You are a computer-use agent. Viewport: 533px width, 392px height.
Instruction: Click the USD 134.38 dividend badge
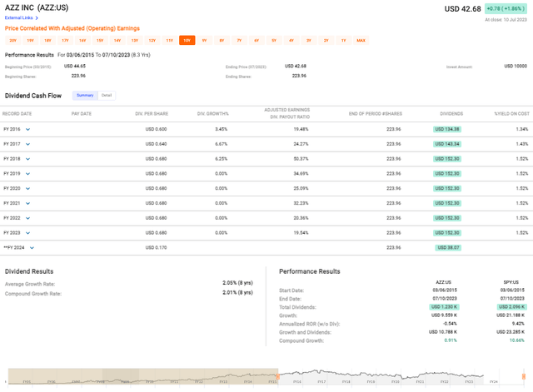click(447, 129)
